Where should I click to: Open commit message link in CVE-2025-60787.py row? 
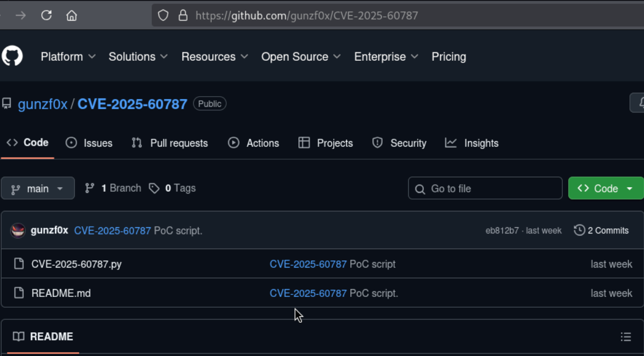[308, 264]
